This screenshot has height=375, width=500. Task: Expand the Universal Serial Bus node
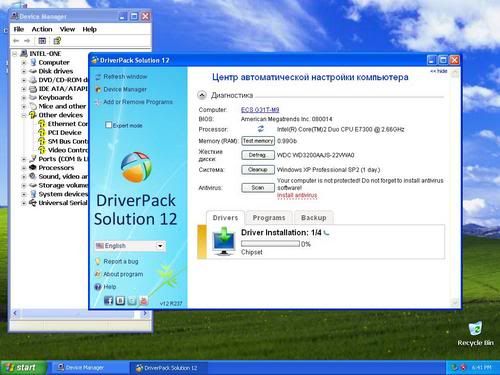coord(24,203)
